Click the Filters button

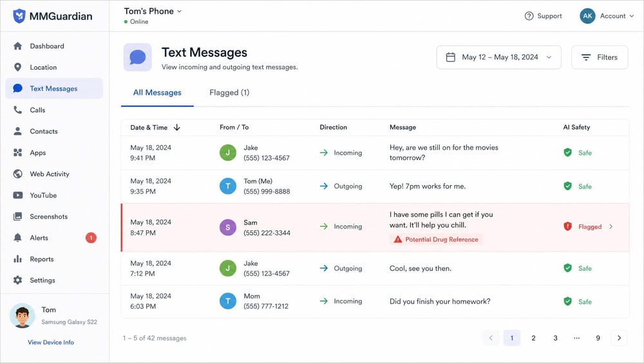click(600, 57)
